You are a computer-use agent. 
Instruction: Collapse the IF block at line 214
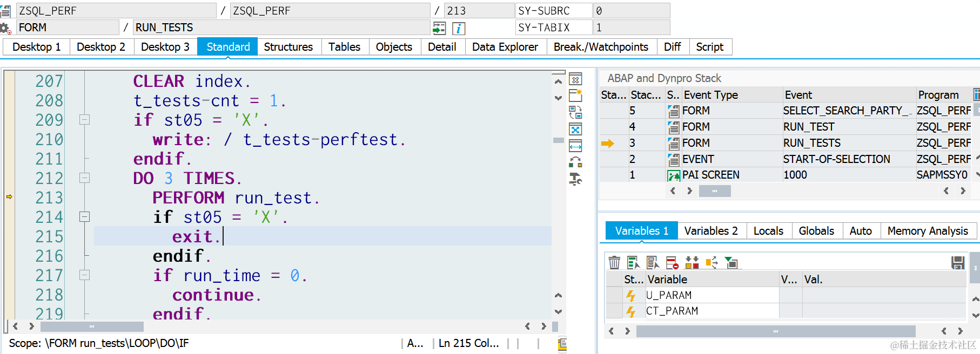tap(84, 217)
